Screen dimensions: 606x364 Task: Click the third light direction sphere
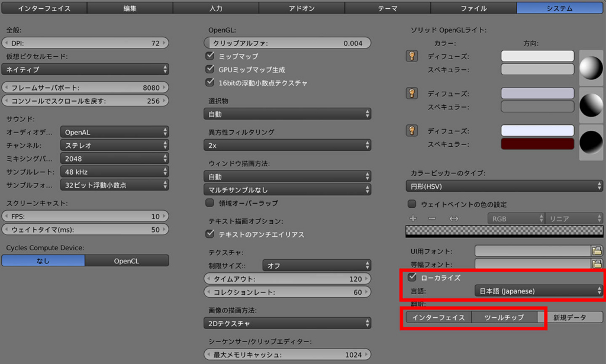pos(591,142)
